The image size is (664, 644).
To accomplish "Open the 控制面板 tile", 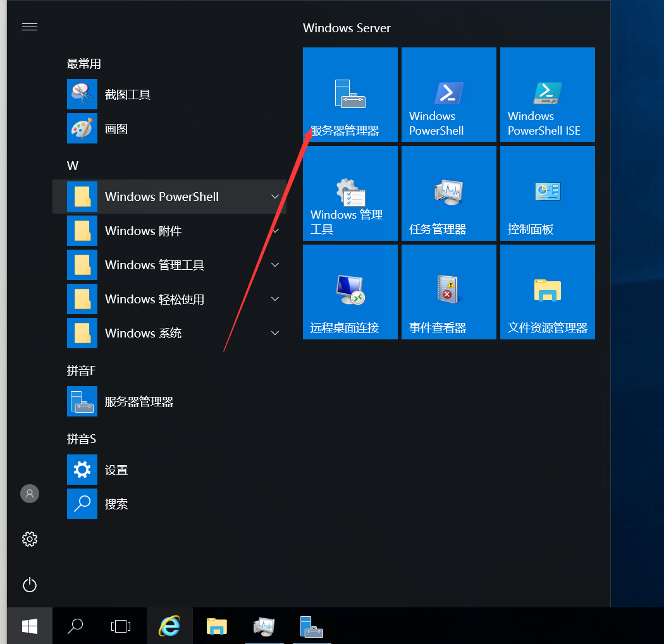I will (547, 193).
